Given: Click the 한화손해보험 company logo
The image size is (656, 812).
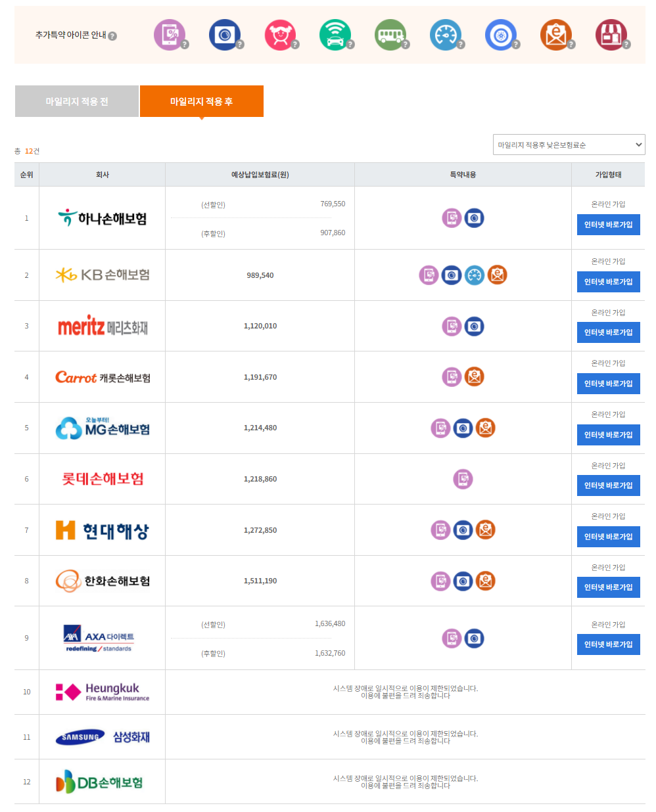Looking at the screenshot, I should click(x=103, y=581).
